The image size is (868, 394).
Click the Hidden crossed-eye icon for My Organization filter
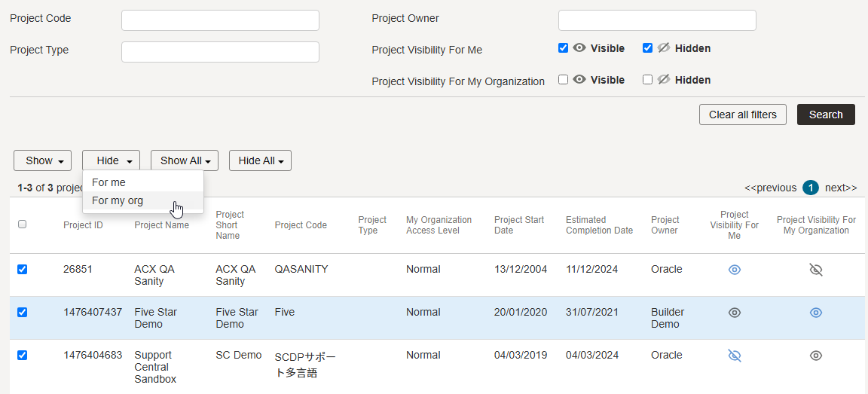coord(664,80)
